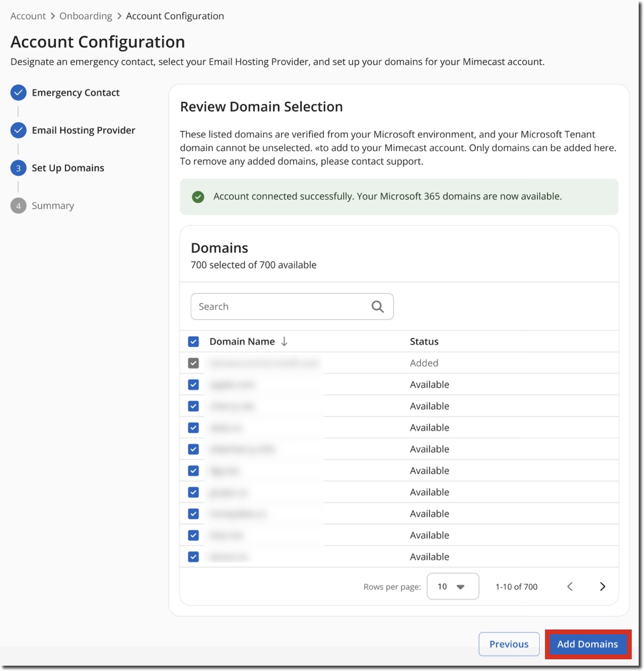Click the Email Hosting Provider checkmark icon
The width and height of the screenshot is (644, 671).
coord(19,130)
